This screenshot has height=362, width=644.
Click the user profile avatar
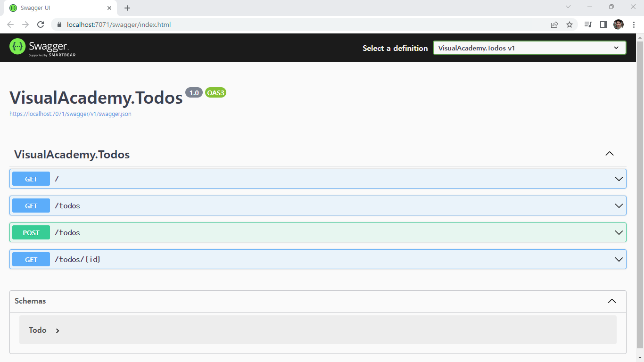tap(619, 25)
